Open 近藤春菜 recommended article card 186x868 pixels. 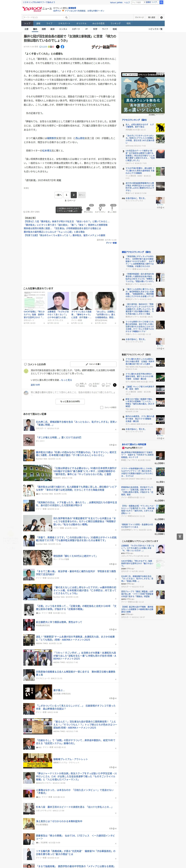[x=58, y=308]
